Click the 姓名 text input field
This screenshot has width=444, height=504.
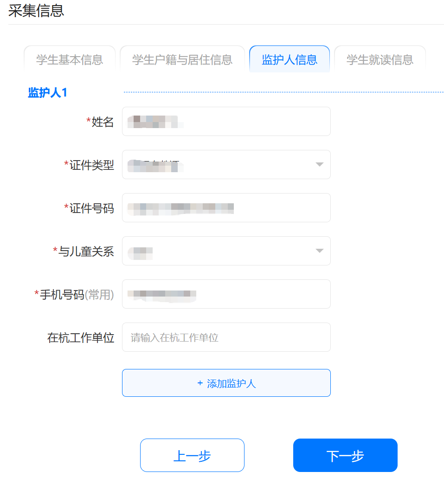tap(226, 122)
